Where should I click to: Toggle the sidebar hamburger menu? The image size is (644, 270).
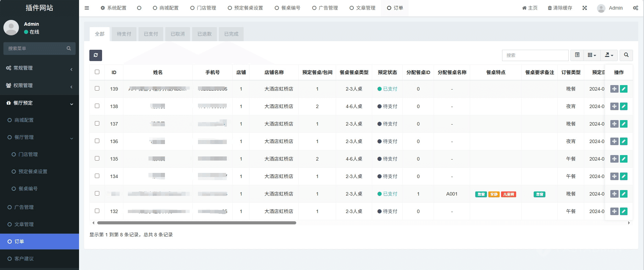(87, 8)
